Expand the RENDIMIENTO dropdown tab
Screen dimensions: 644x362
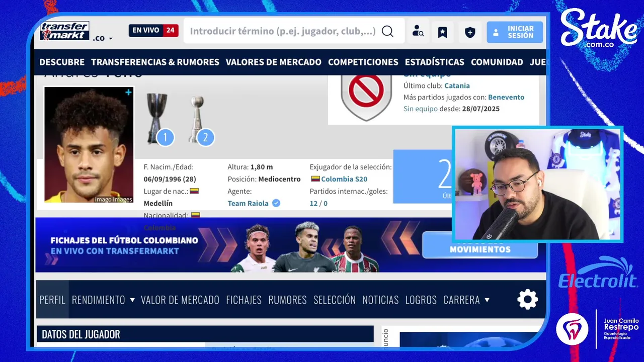(x=103, y=300)
